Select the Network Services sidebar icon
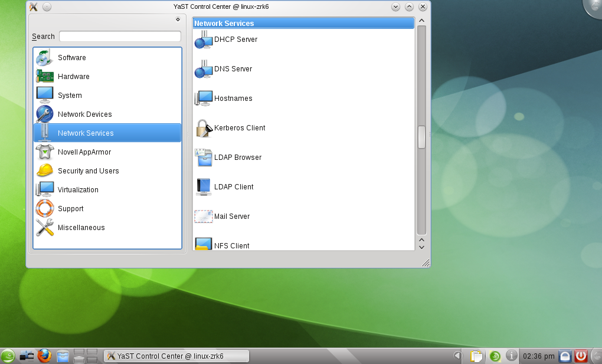Screen dimensions: 602x364 pos(44,133)
